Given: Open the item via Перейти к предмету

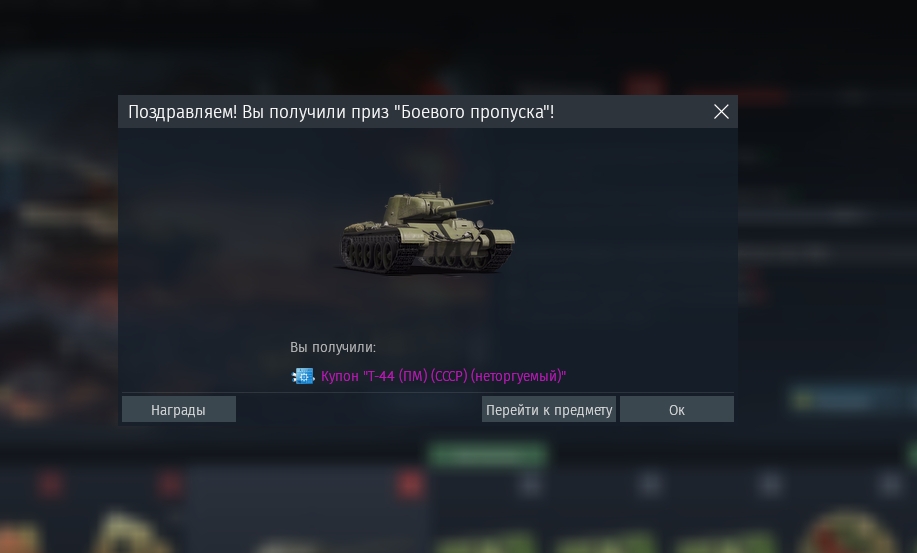Looking at the screenshot, I should tap(549, 409).
